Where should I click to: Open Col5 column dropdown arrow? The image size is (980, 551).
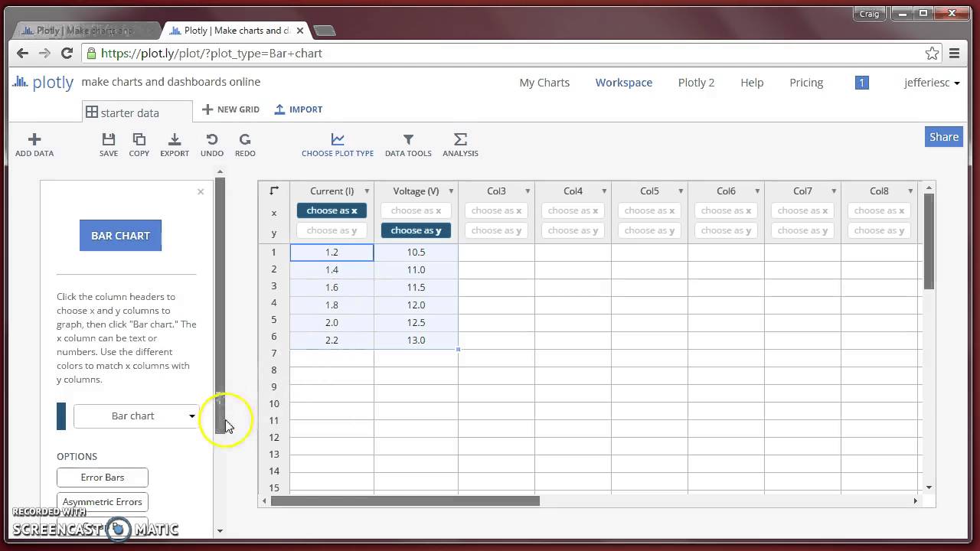click(x=681, y=191)
